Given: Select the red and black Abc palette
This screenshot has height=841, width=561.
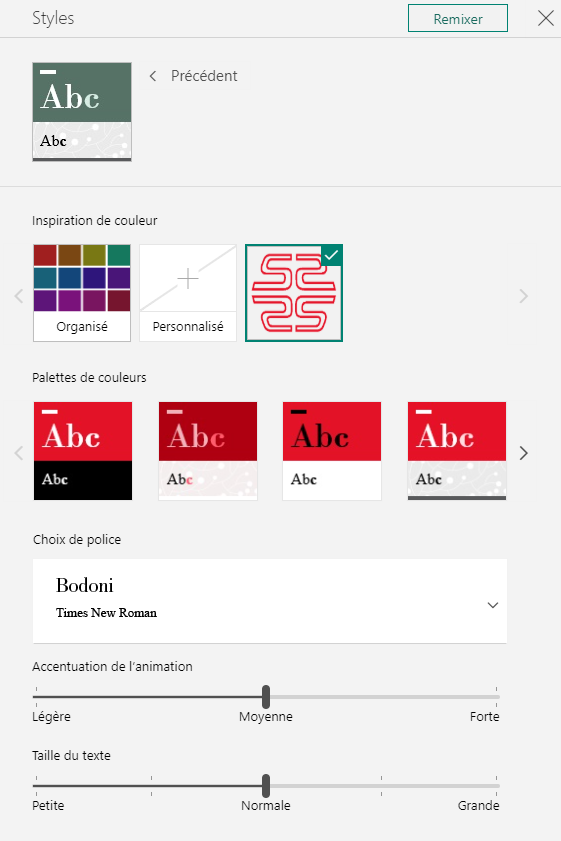Looking at the screenshot, I should tap(83, 451).
